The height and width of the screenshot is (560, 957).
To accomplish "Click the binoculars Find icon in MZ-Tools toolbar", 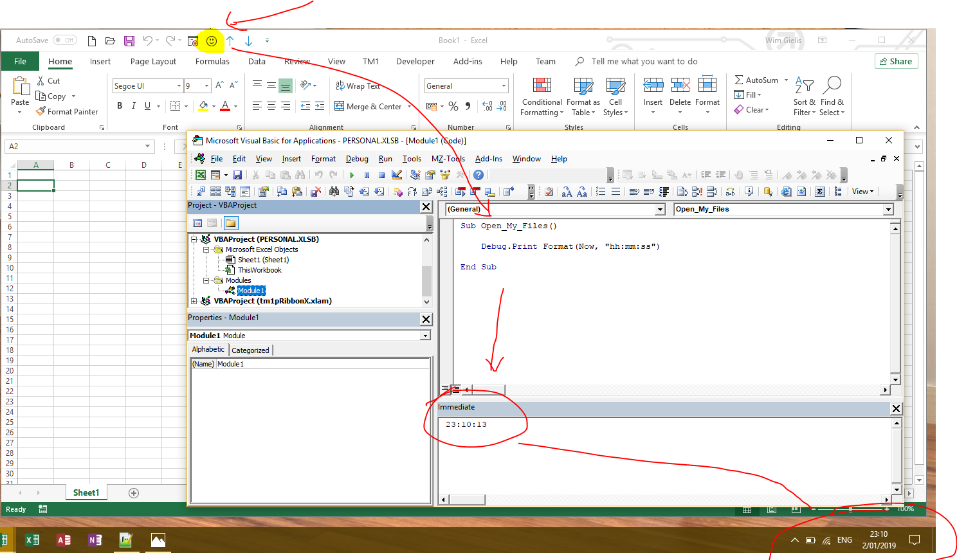I will pos(334,192).
